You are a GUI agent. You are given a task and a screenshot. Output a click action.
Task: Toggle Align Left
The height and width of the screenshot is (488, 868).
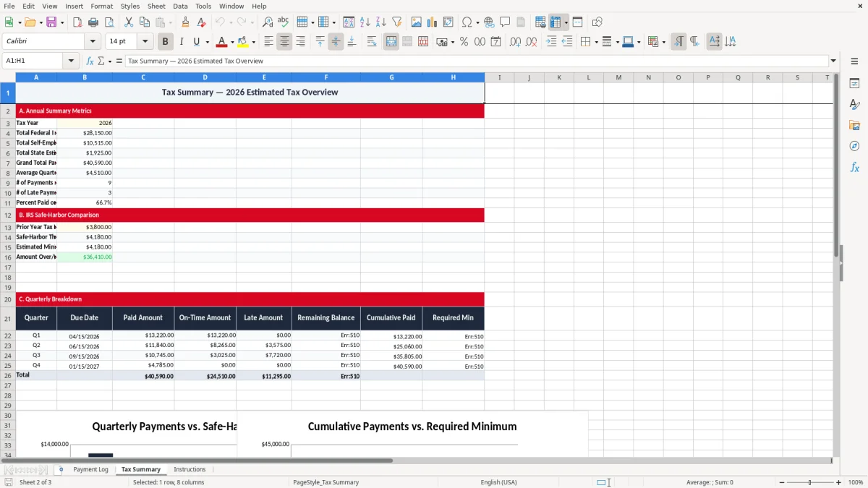268,41
